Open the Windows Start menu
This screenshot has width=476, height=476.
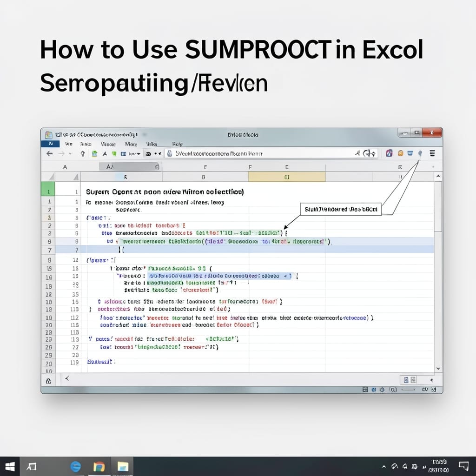pos(10,466)
